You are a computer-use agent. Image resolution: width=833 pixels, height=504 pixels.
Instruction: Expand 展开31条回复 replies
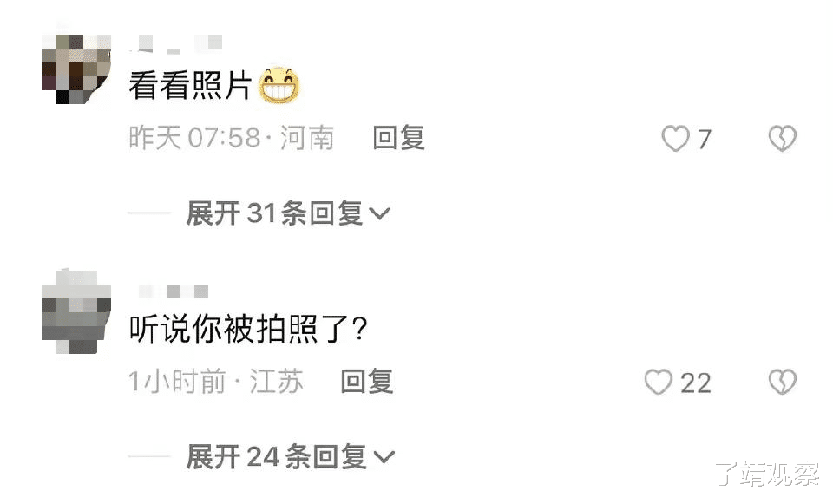tap(288, 213)
